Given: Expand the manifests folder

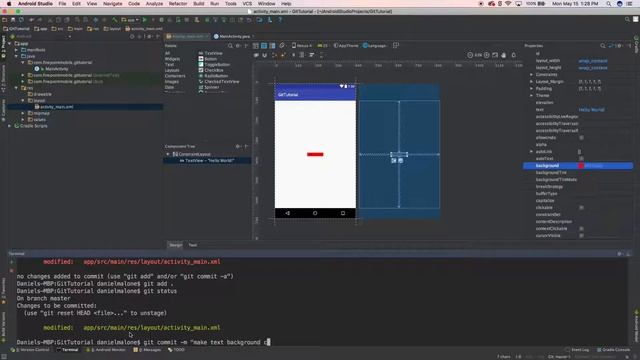Looking at the screenshot, I should point(17,50).
